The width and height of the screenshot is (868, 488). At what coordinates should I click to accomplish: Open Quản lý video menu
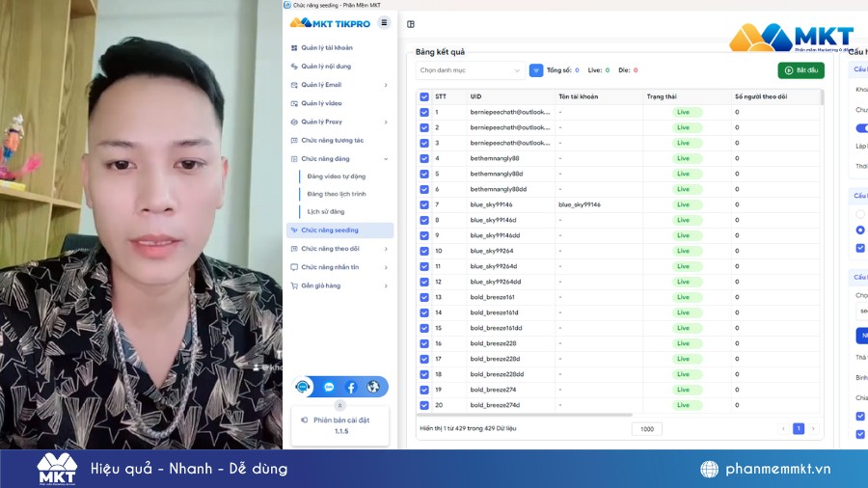click(x=321, y=103)
